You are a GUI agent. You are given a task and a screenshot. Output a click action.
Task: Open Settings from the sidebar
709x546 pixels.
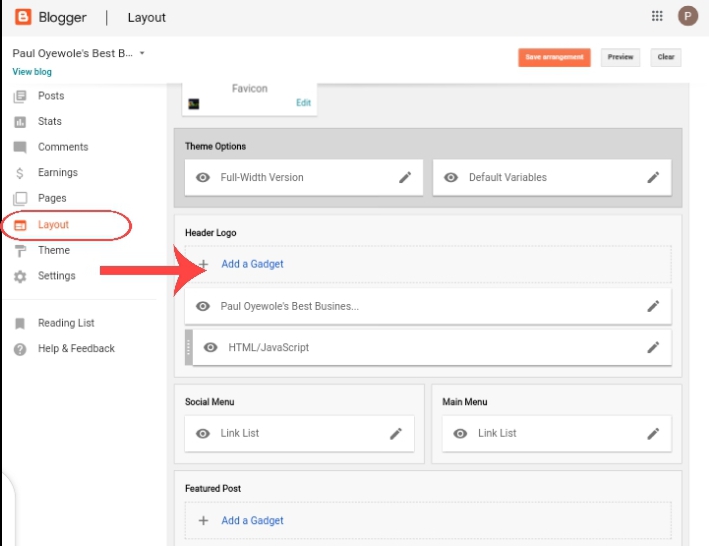pyautogui.click(x=57, y=276)
